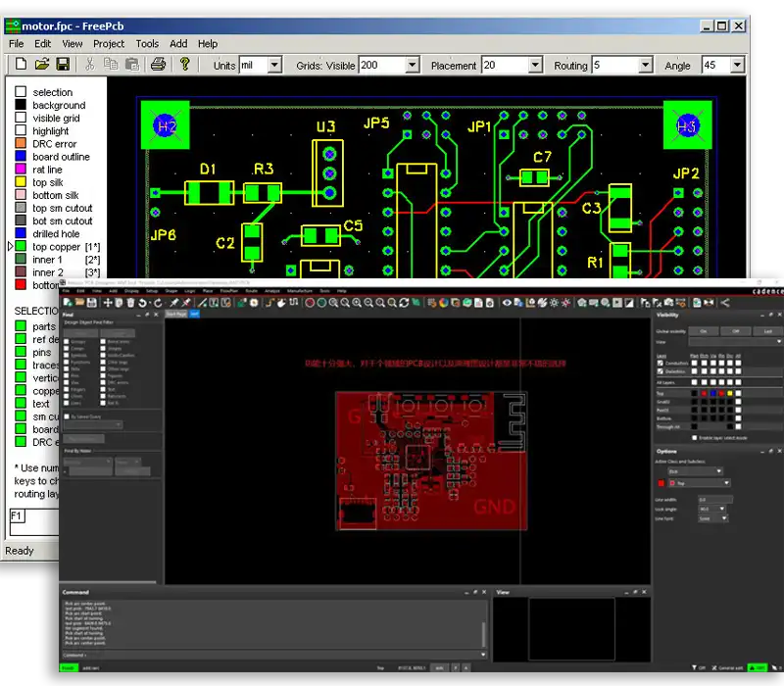
Task: Click the save disk icon in Cadence toolbar
Action: [x=91, y=303]
